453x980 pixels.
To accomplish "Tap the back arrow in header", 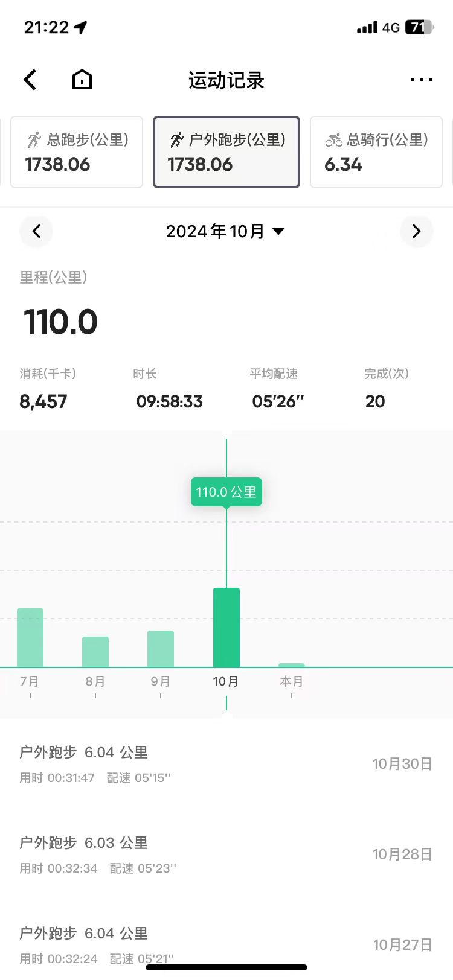I will [x=30, y=80].
